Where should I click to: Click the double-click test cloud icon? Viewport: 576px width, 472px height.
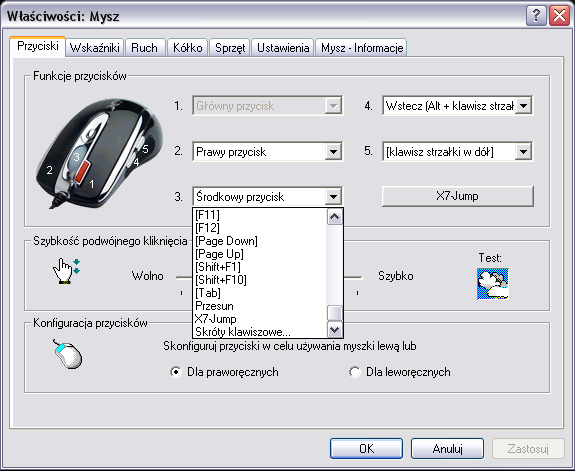point(493,284)
